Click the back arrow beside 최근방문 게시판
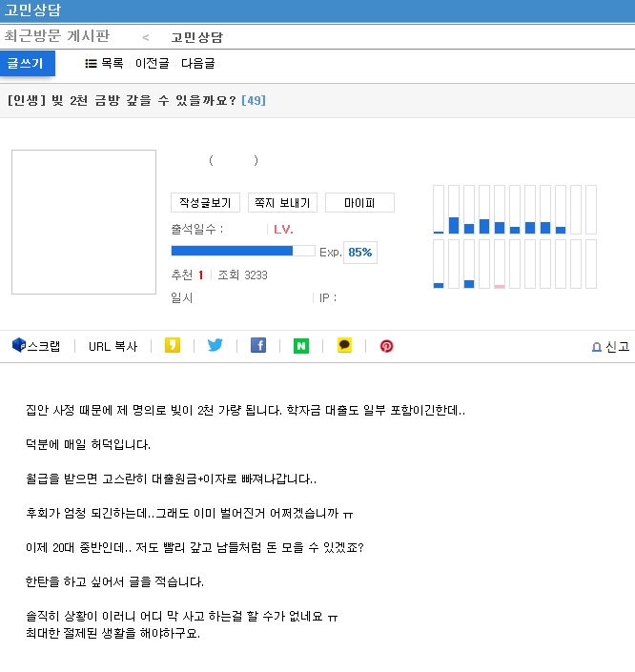The height and width of the screenshot is (672, 635). click(x=146, y=37)
